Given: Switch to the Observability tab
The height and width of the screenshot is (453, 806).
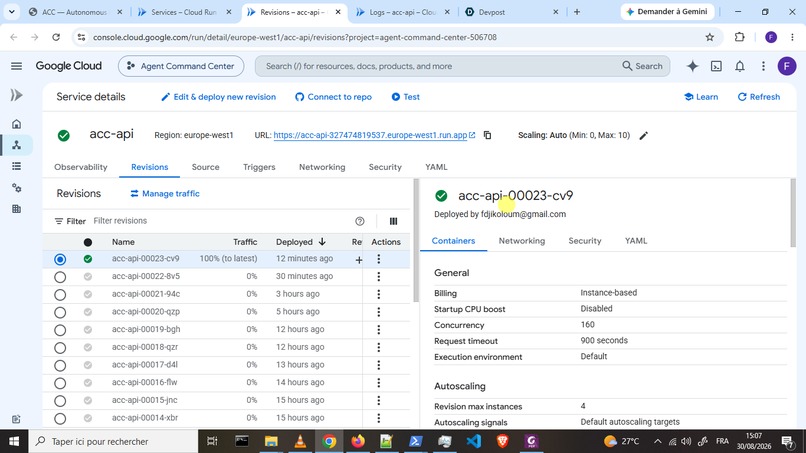Looking at the screenshot, I should [x=81, y=167].
